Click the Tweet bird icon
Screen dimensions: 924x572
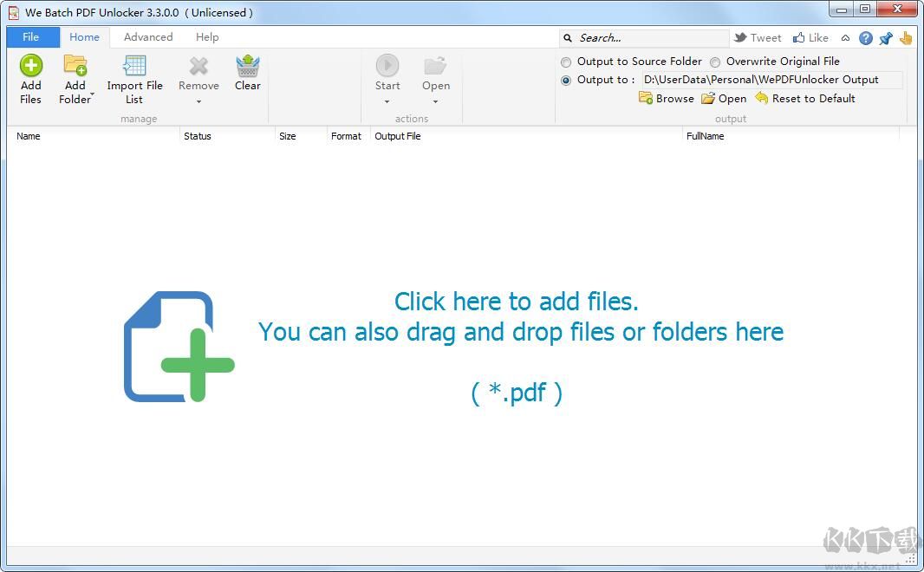[741, 38]
